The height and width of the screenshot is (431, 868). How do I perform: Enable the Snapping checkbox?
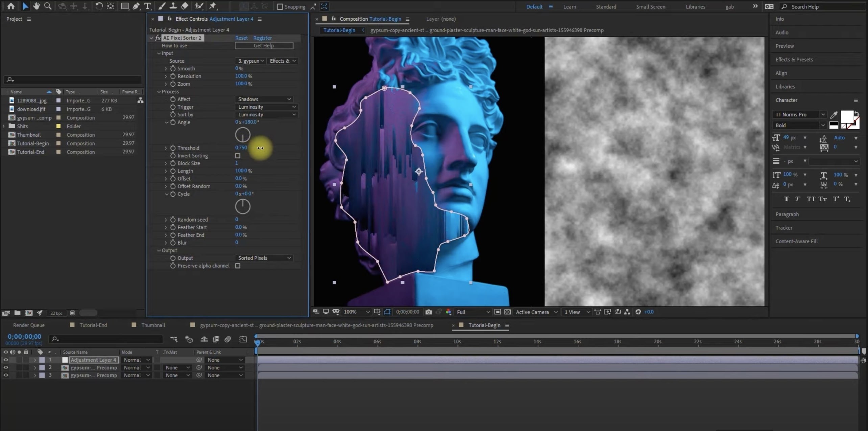pos(280,7)
